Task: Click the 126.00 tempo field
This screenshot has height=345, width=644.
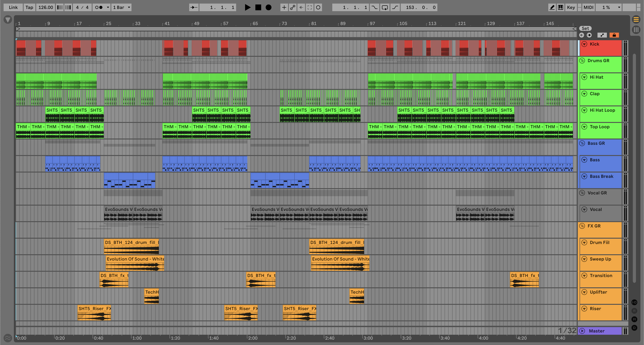Action: pyautogui.click(x=45, y=8)
